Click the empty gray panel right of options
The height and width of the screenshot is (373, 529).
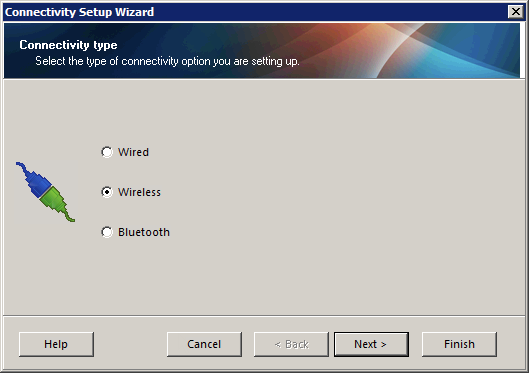[347, 197]
